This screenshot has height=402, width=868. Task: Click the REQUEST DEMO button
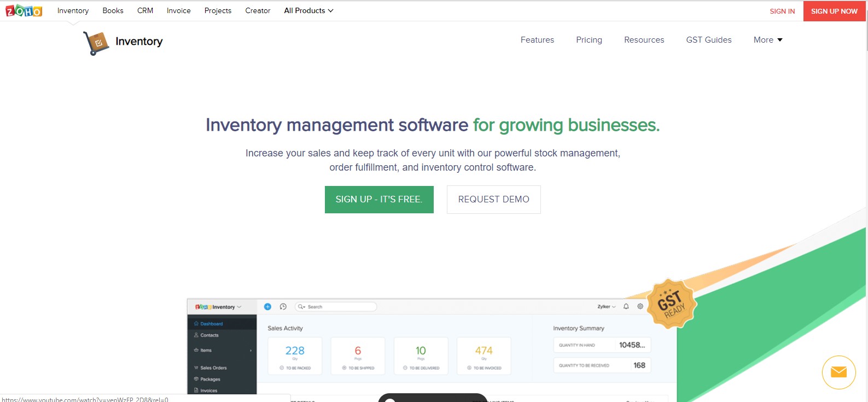[494, 200]
